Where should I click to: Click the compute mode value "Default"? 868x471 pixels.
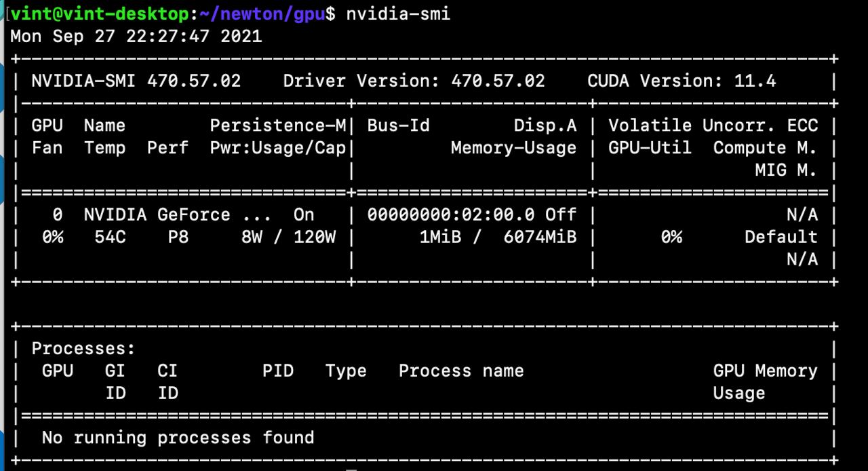click(x=781, y=238)
